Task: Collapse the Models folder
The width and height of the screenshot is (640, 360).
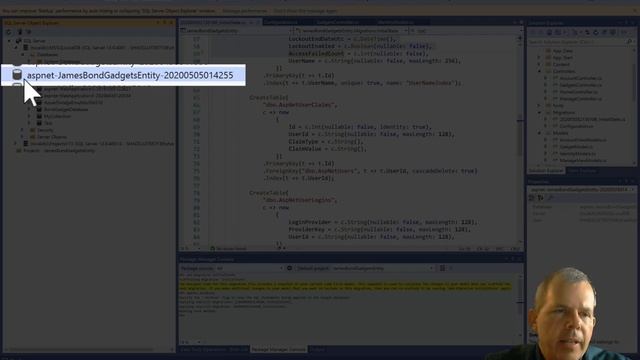Action: click(539, 133)
